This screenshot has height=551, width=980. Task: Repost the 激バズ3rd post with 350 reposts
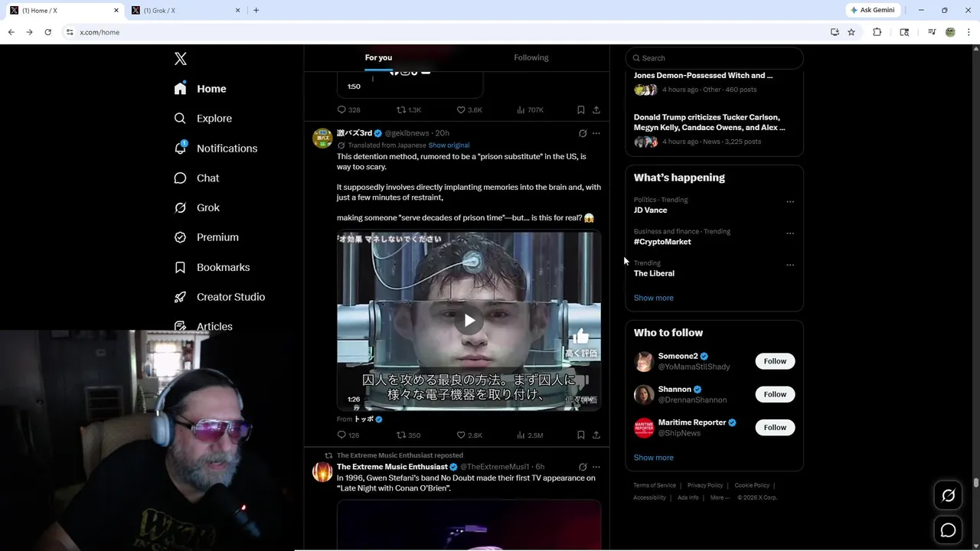click(408, 435)
